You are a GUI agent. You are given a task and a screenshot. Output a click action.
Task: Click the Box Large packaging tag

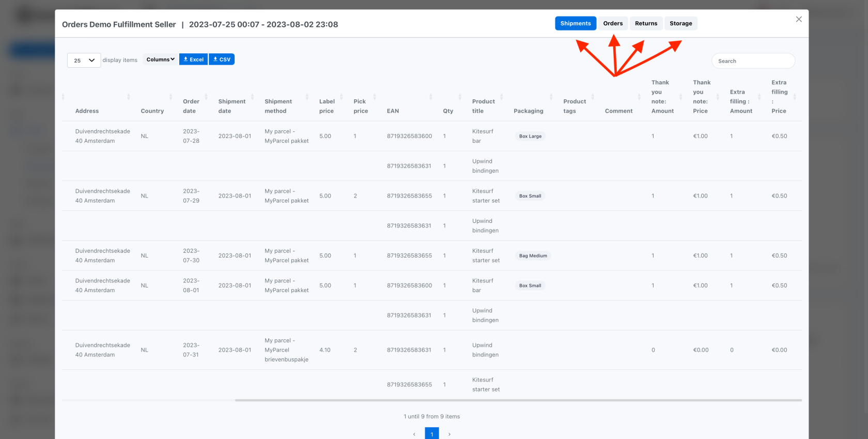[x=530, y=137]
